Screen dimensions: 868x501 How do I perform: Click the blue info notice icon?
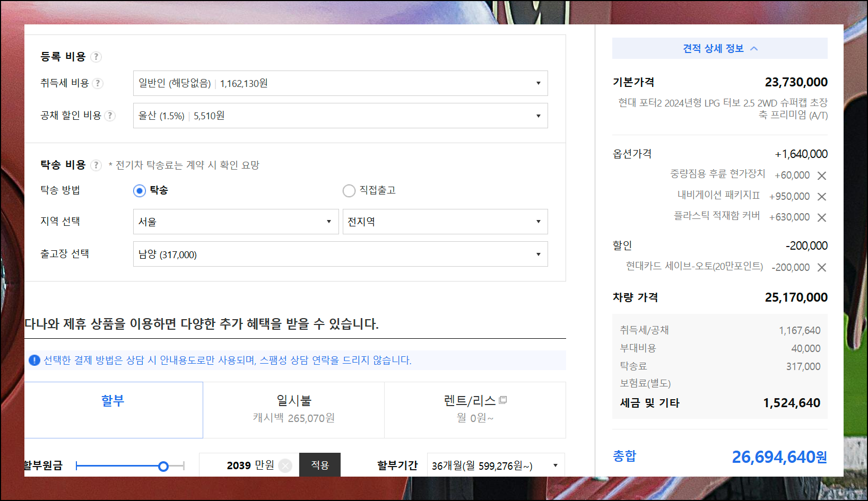(x=34, y=361)
